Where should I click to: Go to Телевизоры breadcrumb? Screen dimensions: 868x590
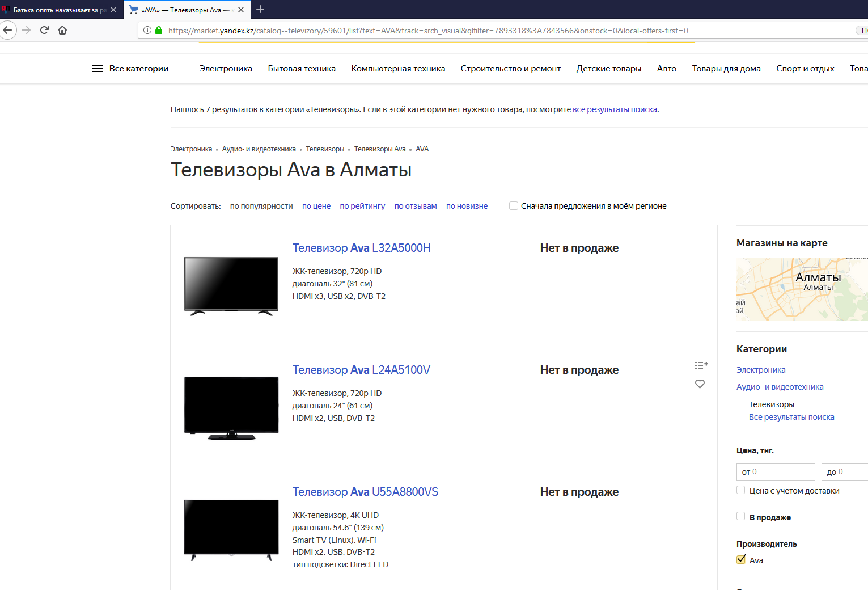click(325, 149)
